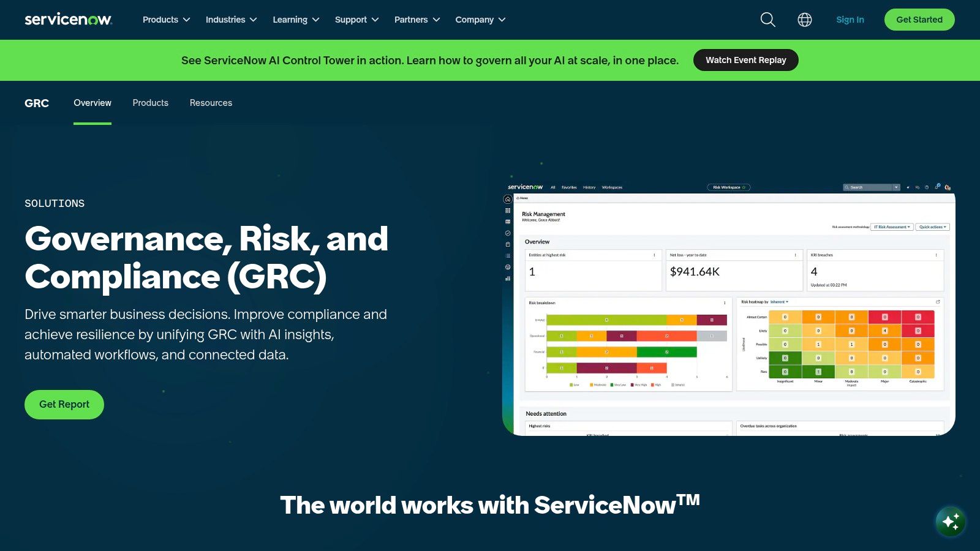The width and height of the screenshot is (980, 551).
Task: Open the sparkle AI assistant chat button
Action: click(x=951, y=522)
